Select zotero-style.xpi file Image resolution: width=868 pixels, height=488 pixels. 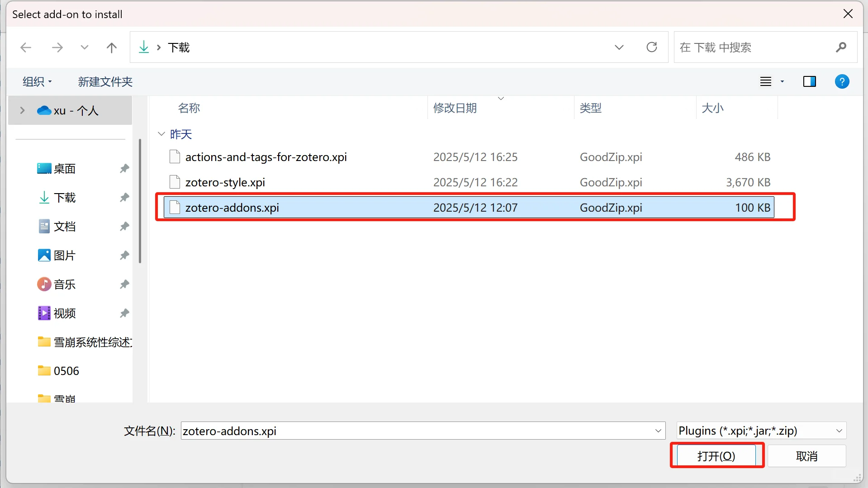coord(469,182)
